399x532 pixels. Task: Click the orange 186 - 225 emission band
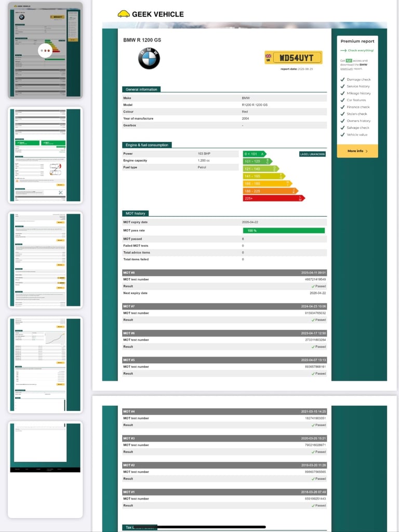click(x=270, y=191)
